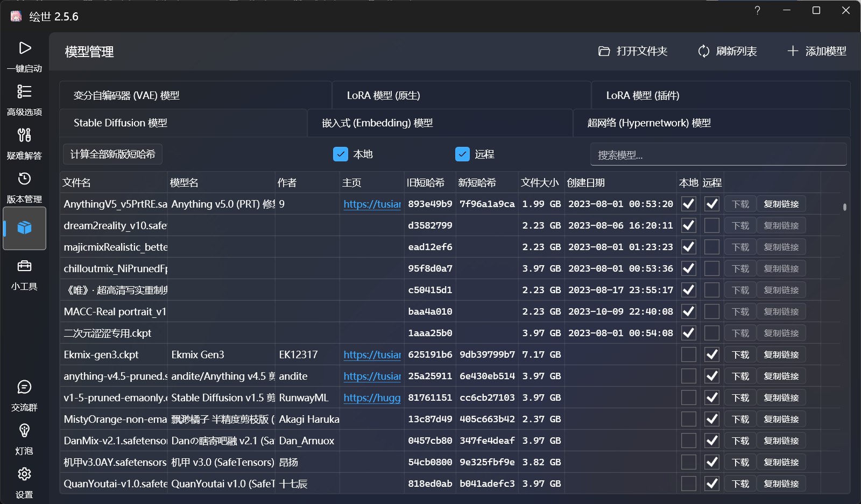
Task: Click hash cell baa4a010
Action: (430, 311)
